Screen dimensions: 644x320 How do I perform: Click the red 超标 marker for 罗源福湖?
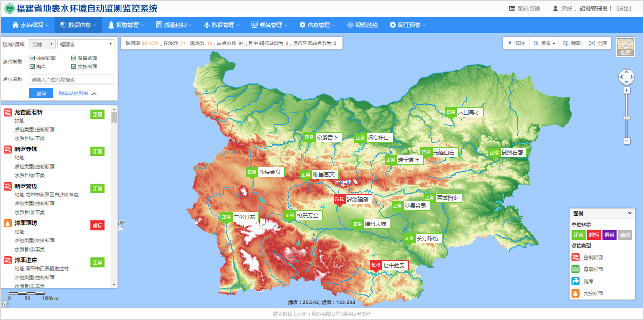(x=339, y=200)
